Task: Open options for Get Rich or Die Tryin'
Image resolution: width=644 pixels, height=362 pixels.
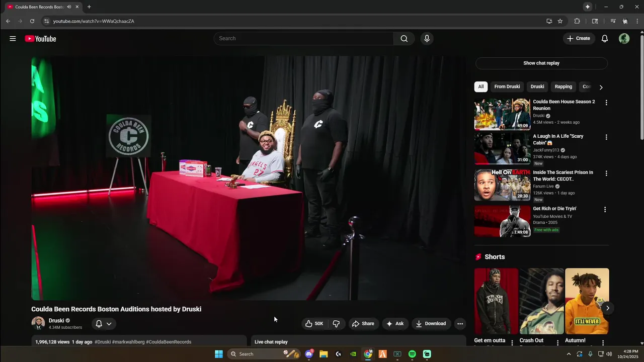Action: click(605, 210)
